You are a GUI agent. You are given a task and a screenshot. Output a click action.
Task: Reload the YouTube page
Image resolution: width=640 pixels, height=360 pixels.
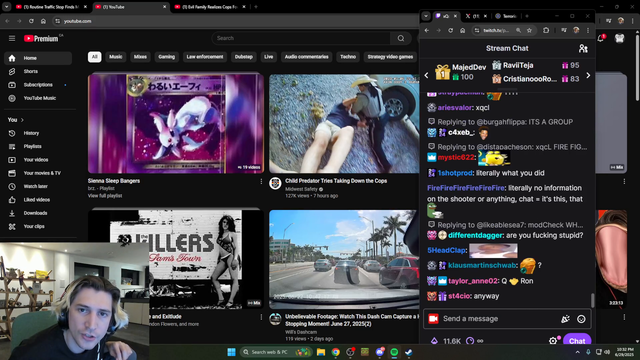[x=31, y=21]
